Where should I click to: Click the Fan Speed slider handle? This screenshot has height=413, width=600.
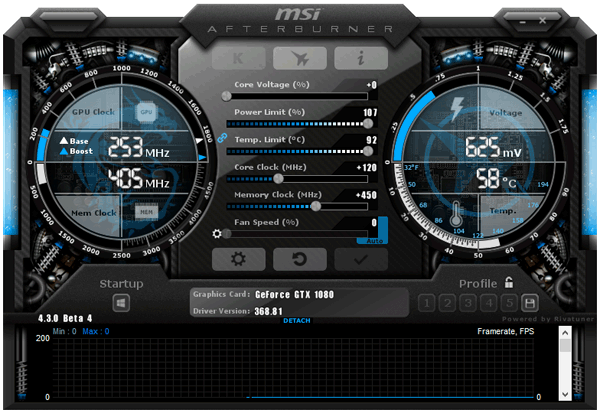click(227, 233)
